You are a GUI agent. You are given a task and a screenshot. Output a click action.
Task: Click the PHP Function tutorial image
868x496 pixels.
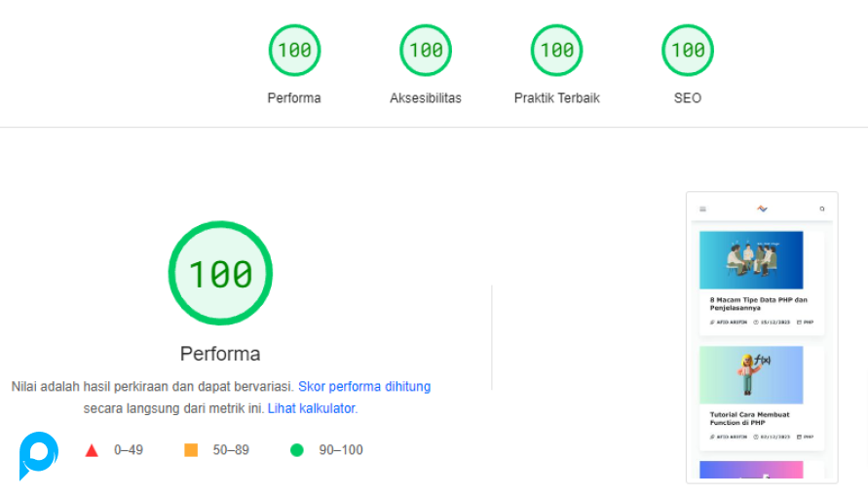[751, 375]
